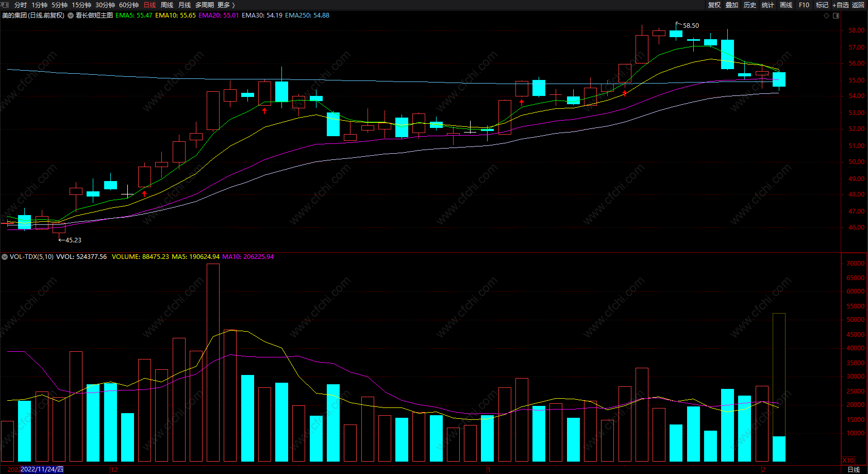Open the 历史 history button
868x474 pixels.
coord(750,5)
